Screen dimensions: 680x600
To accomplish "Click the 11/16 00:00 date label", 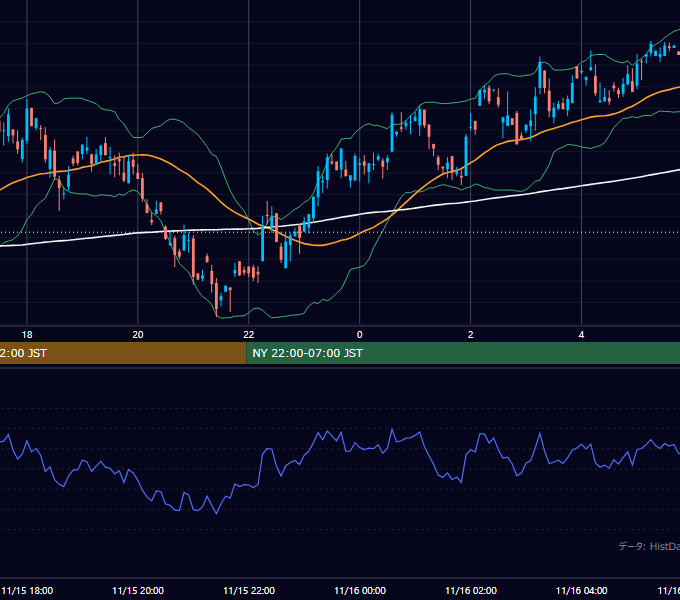I will (x=360, y=590).
